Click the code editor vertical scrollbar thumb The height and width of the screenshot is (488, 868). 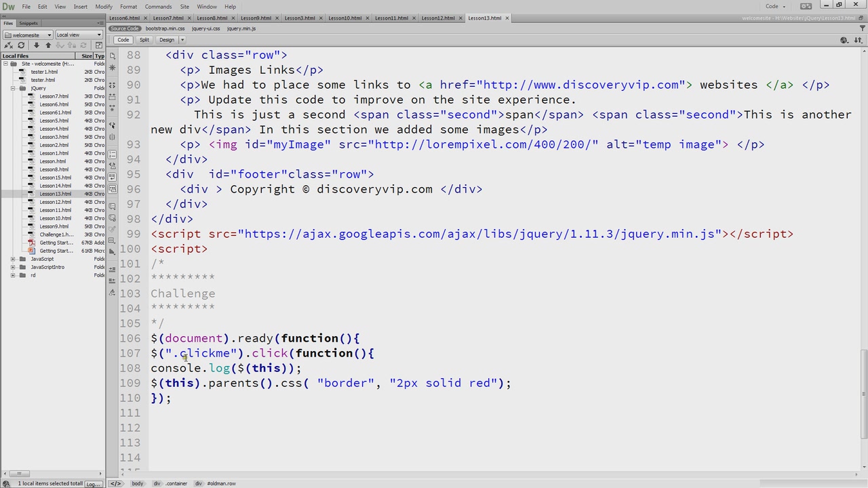click(863, 395)
